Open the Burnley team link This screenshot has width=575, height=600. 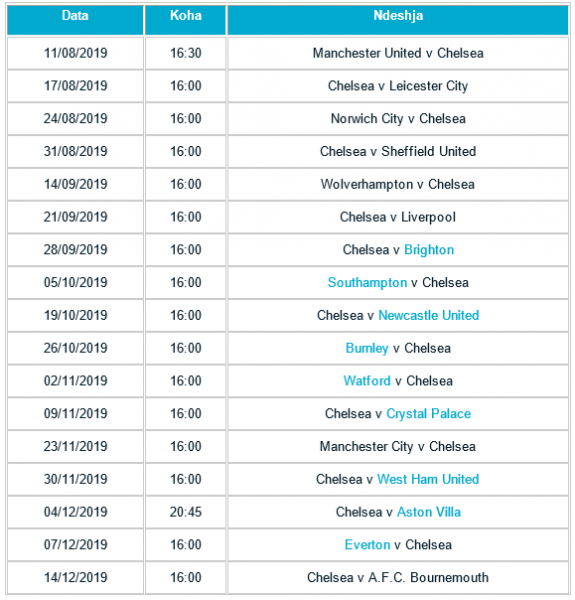[367, 348]
